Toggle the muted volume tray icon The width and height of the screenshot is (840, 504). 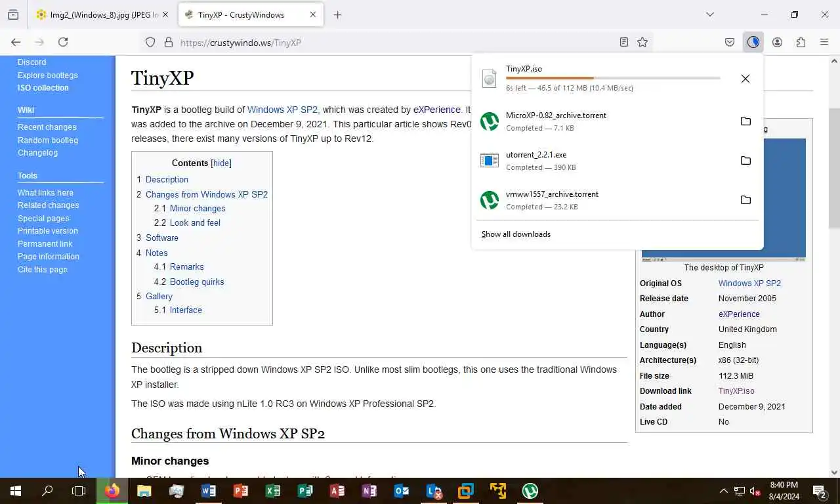[x=755, y=491]
